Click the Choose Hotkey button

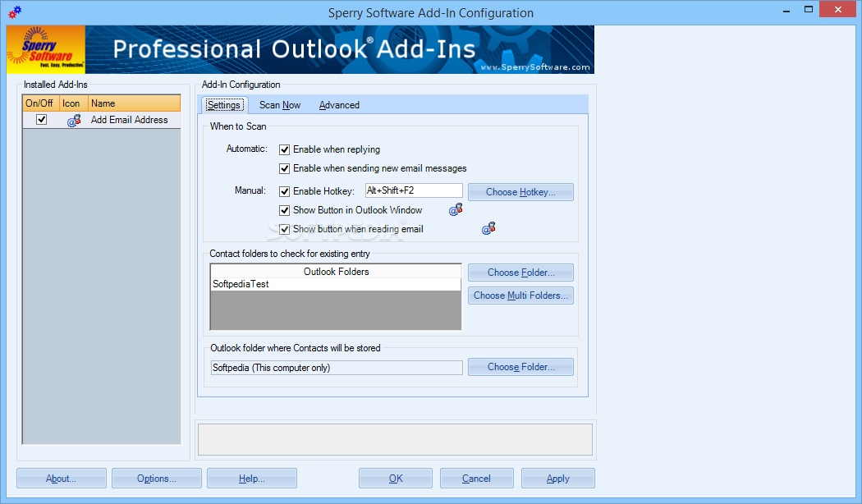520,192
